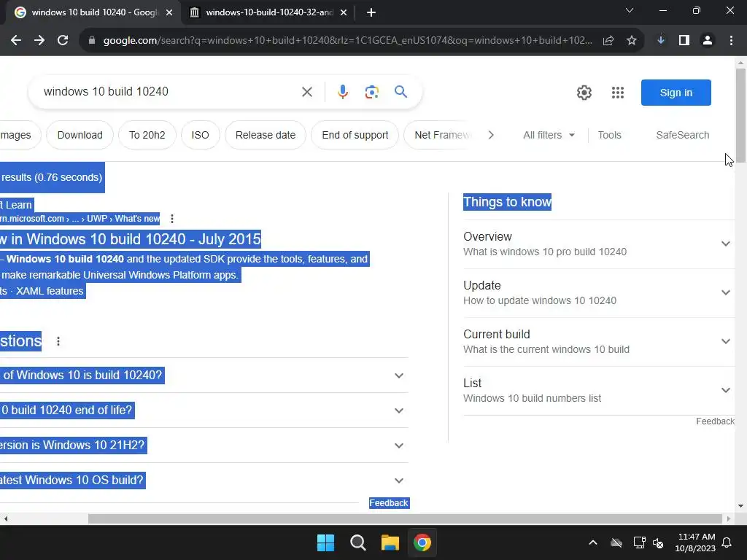Click the padlock site info icon

click(92, 41)
